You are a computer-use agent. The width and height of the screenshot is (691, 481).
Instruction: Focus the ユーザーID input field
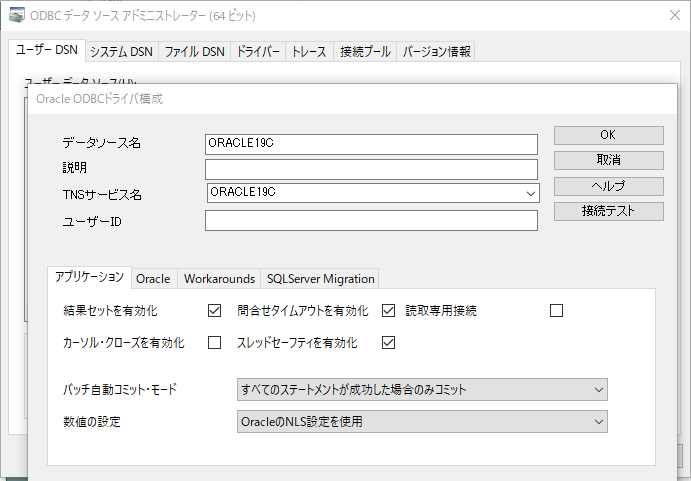tap(371, 221)
